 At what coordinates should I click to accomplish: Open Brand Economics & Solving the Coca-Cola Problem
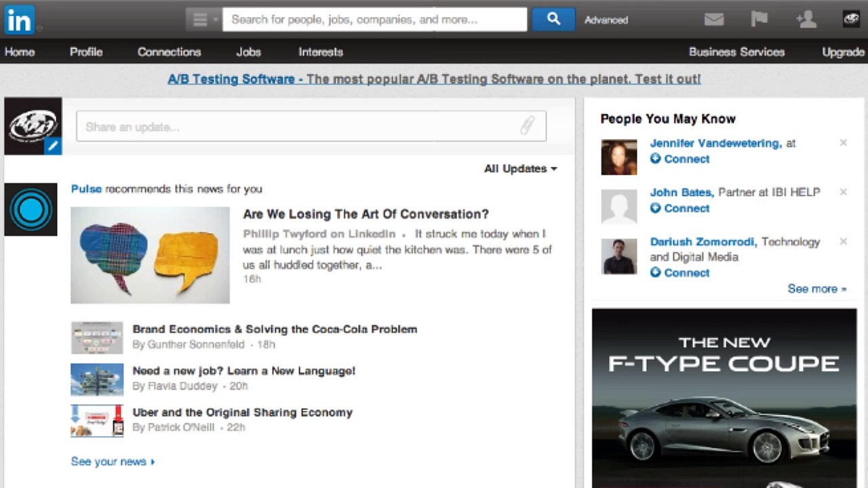pos(275,329)
